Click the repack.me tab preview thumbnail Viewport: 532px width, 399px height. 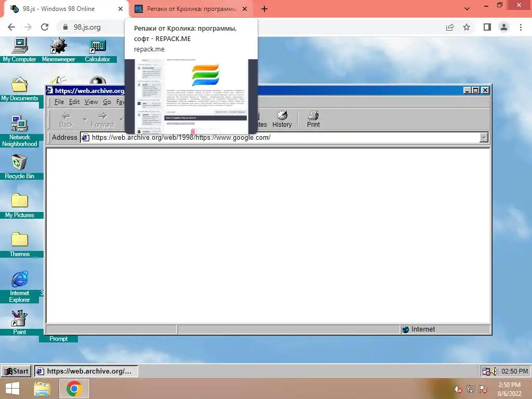point(191,97)
